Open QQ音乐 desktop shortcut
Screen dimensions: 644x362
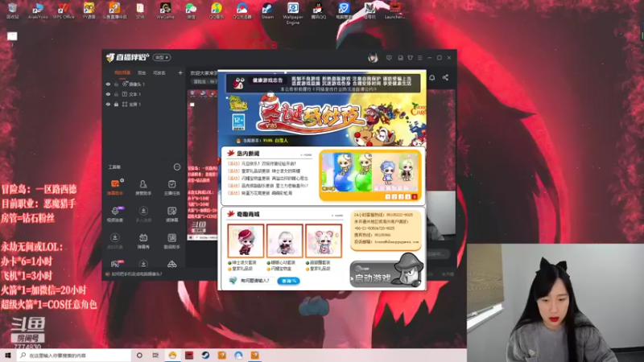click(217, 10)
